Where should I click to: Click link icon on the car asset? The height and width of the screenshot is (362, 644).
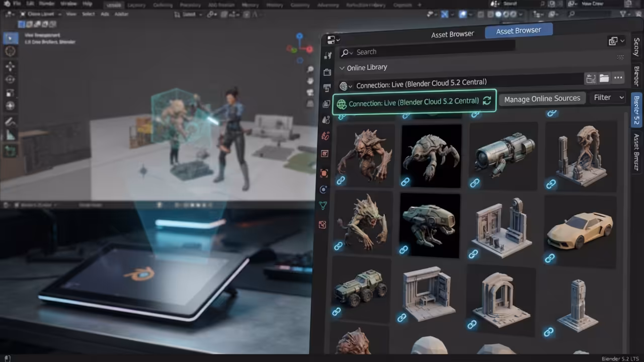tap(549, 258)
